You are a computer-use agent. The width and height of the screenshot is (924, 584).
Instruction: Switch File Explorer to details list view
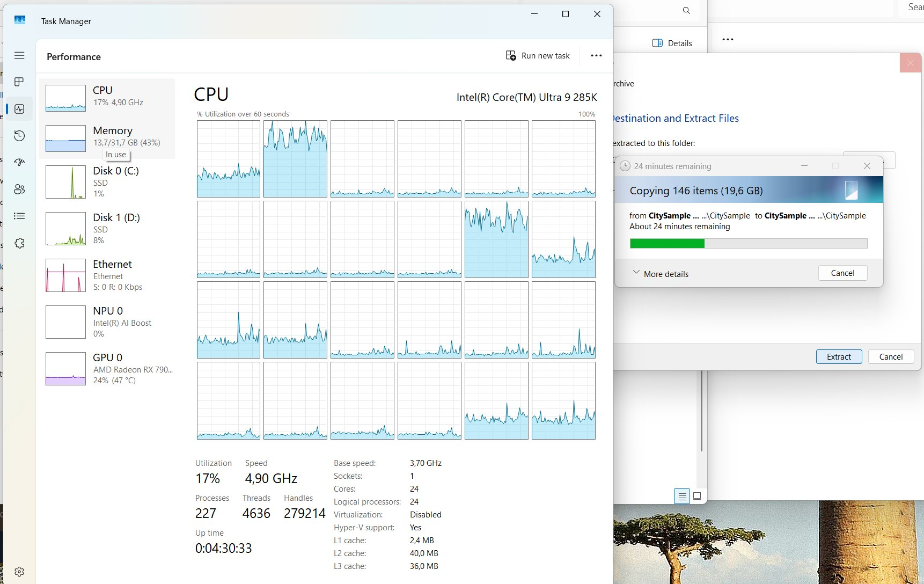pyautogui.click(x=682, y=497)
